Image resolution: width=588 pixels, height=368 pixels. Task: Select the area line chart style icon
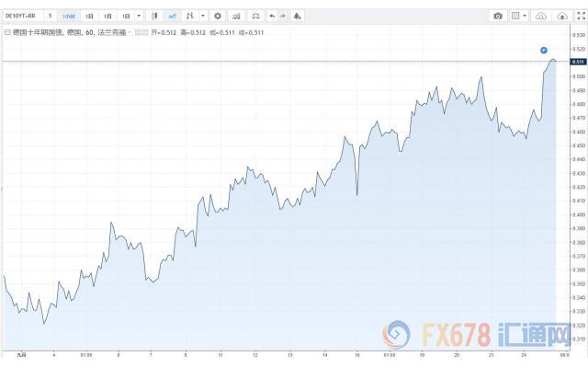(x=172, y=16)
